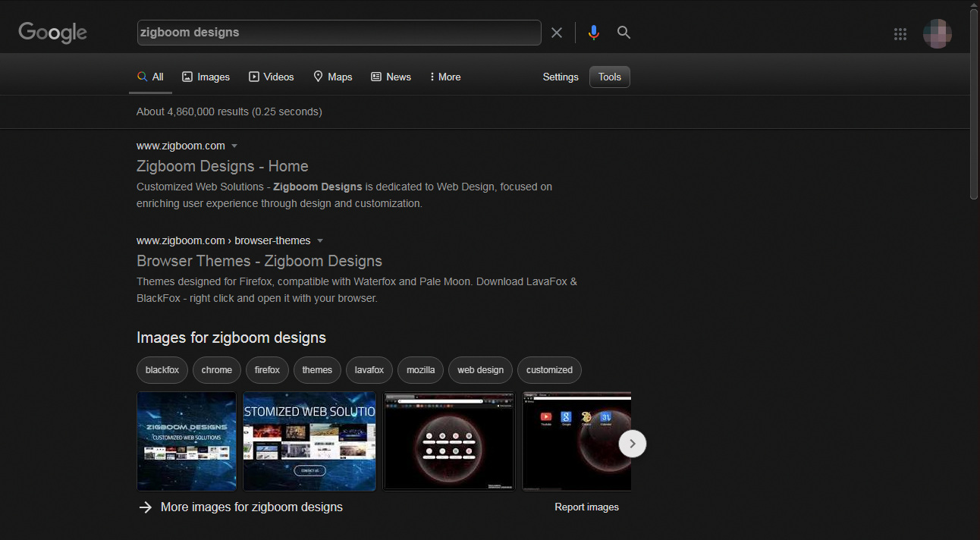This screenshot has width=980, height=540.
Task: Click the results count text
Action: tap(229, 111)
